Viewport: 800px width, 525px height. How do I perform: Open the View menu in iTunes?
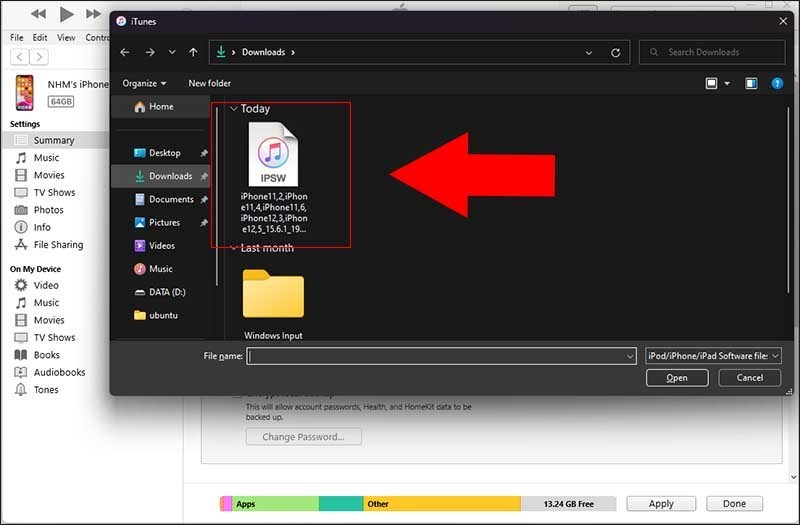click(x=66, y=38)
